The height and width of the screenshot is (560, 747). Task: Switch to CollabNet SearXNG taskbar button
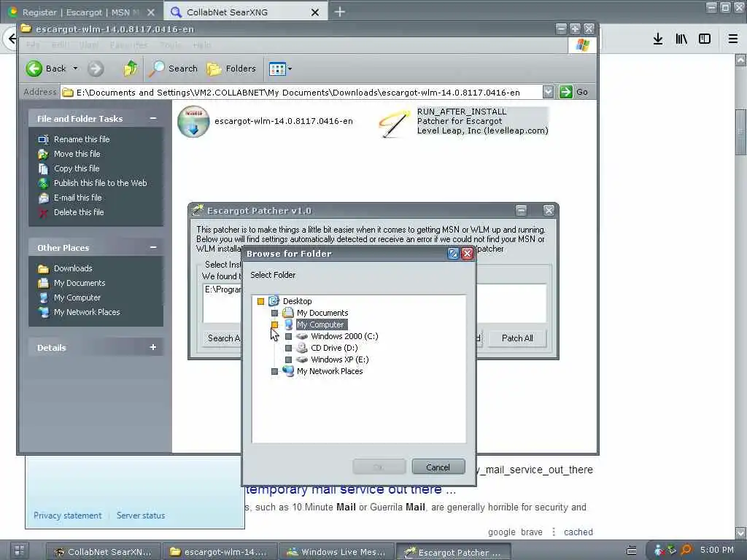pyautogui.click(x=104, y=552)
